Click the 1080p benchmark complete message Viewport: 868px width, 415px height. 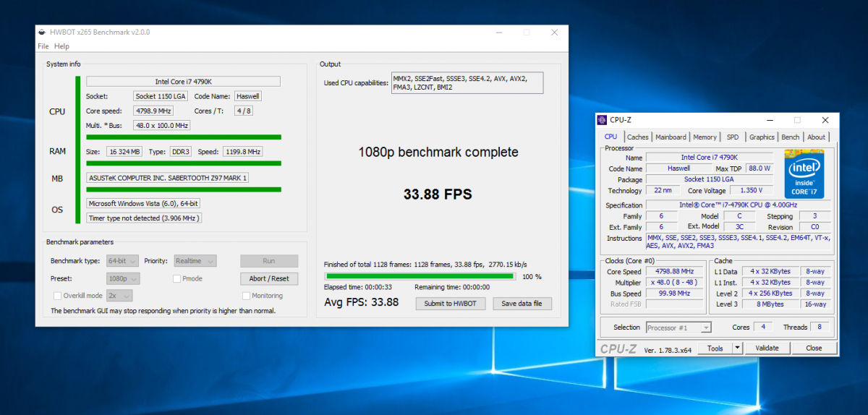click(x=438, y=152)
